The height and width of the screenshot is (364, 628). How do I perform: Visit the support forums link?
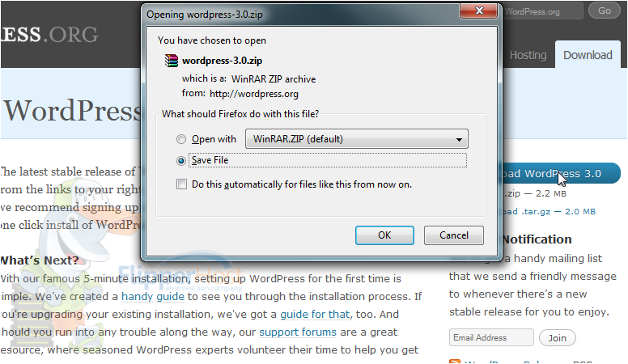coord(298,332)
